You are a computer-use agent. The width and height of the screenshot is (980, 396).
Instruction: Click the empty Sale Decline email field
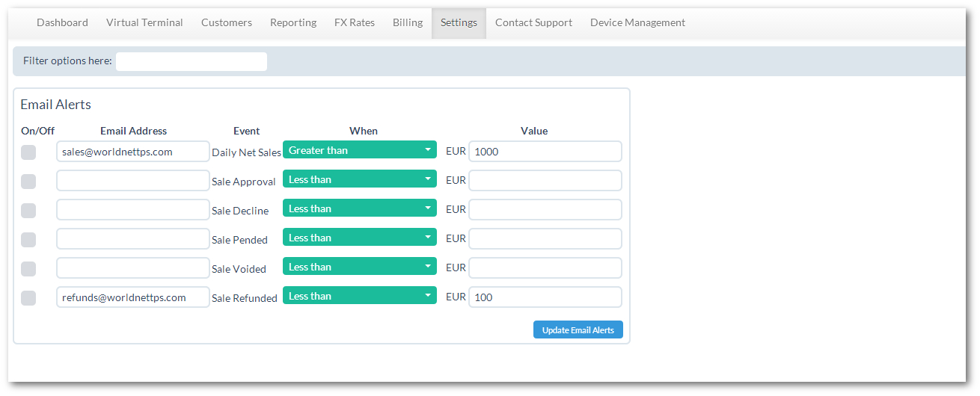(133, 210)
